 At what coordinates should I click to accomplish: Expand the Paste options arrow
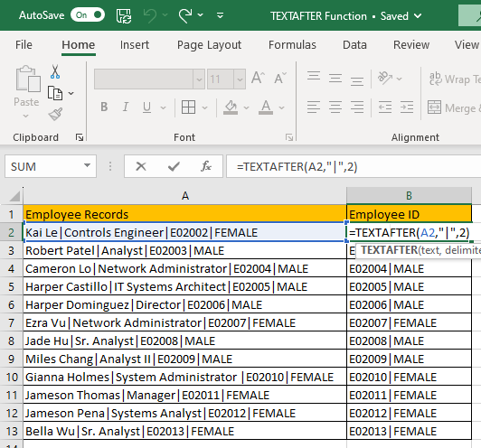(25, 117)
